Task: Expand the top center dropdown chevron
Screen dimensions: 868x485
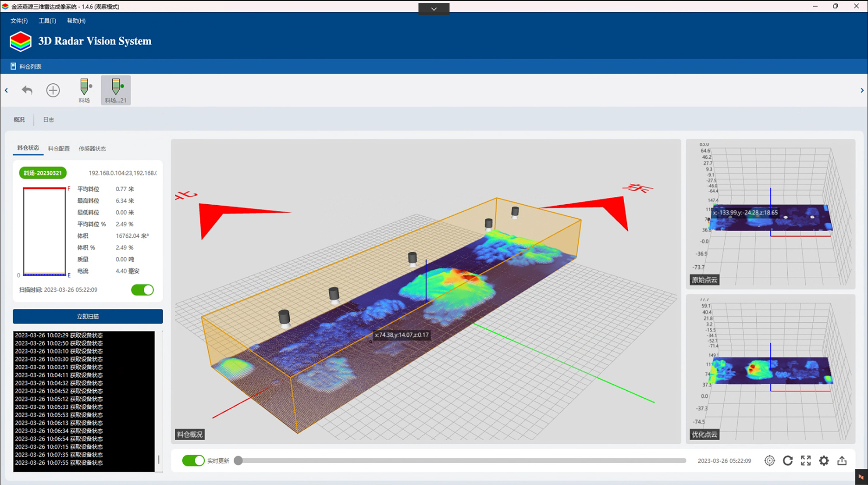Action: click(434, 9)
